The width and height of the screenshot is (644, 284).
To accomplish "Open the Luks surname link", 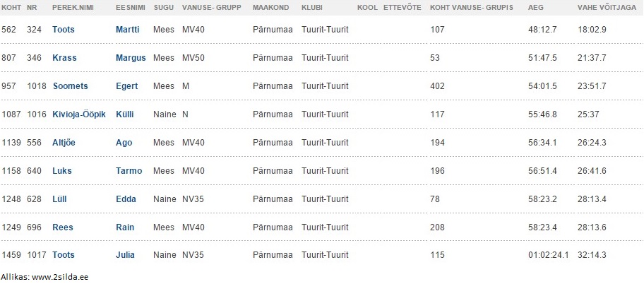I will (62, 171).
